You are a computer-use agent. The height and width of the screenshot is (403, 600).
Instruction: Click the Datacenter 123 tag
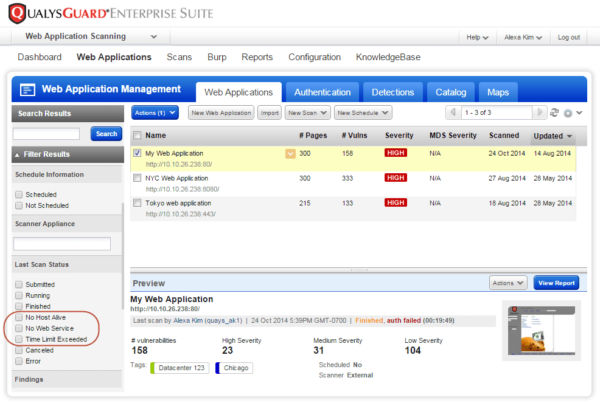[x=180, y=368]
